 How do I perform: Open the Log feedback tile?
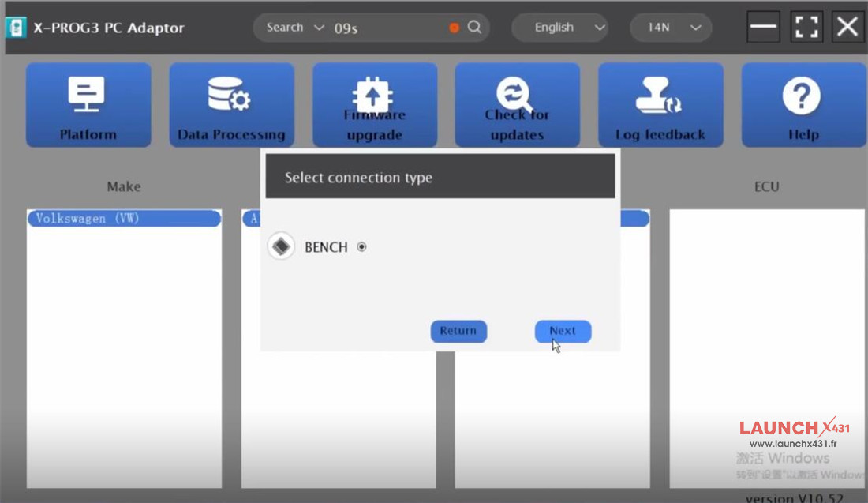coord(660,105)
